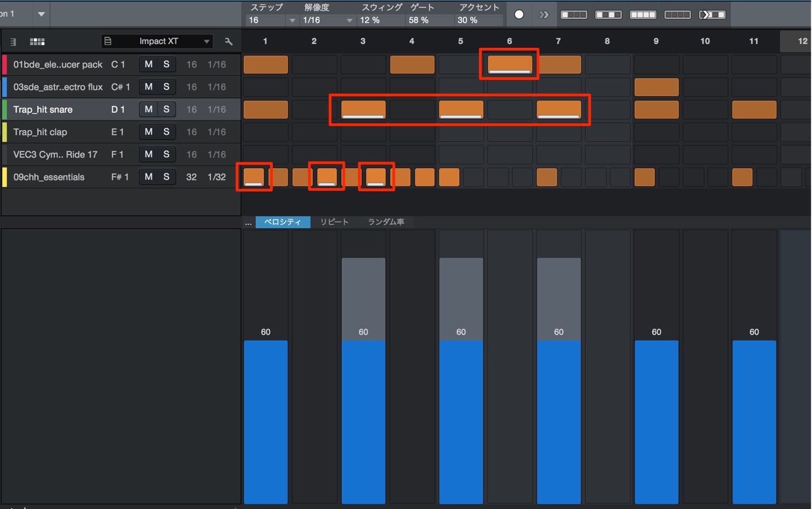Select the Trap_hit clap lane name
812x509 pixels.
pyautogui.click(x=40, y=132)
